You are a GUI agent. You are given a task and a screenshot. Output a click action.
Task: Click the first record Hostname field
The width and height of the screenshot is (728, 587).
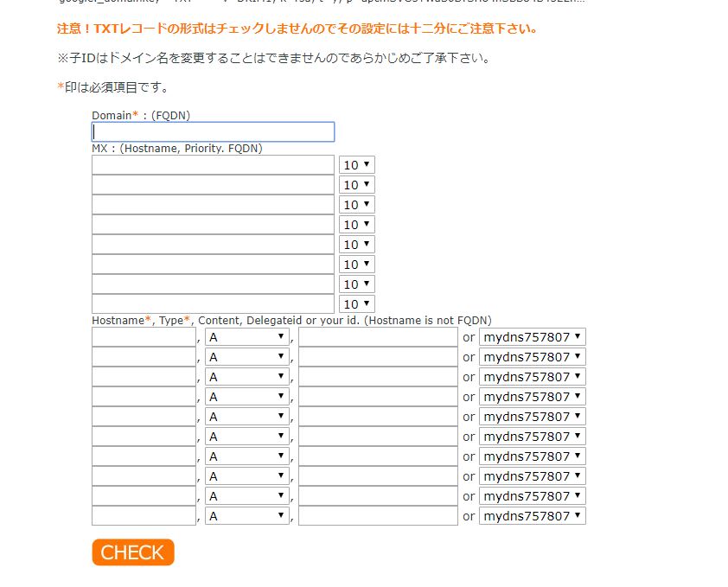(144, 337)
